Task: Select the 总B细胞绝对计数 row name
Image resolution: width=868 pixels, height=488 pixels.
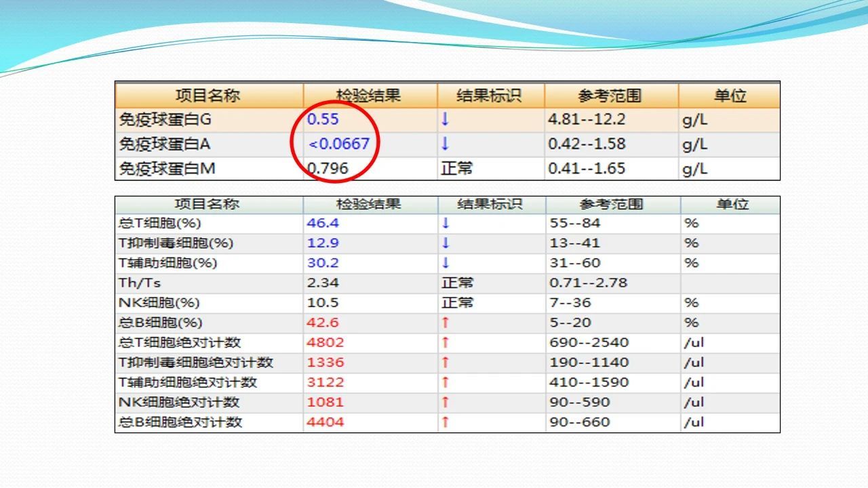Action: click(181, 422)
